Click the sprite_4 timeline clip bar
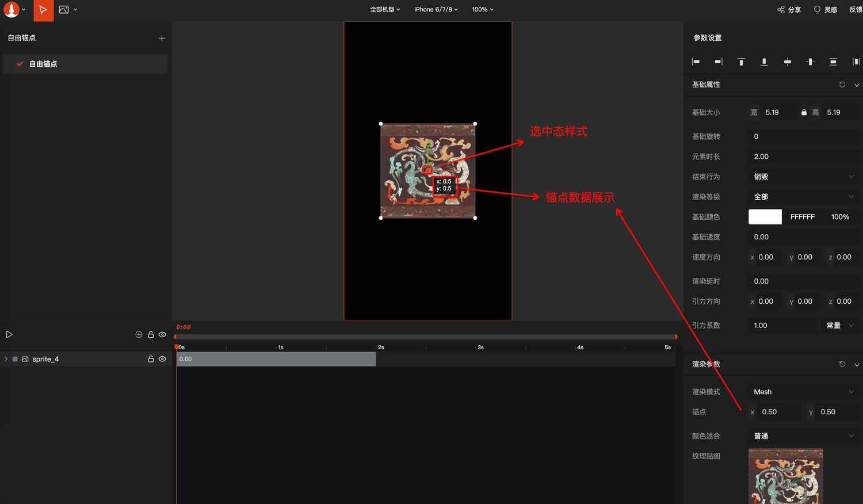 click(276, 359)
